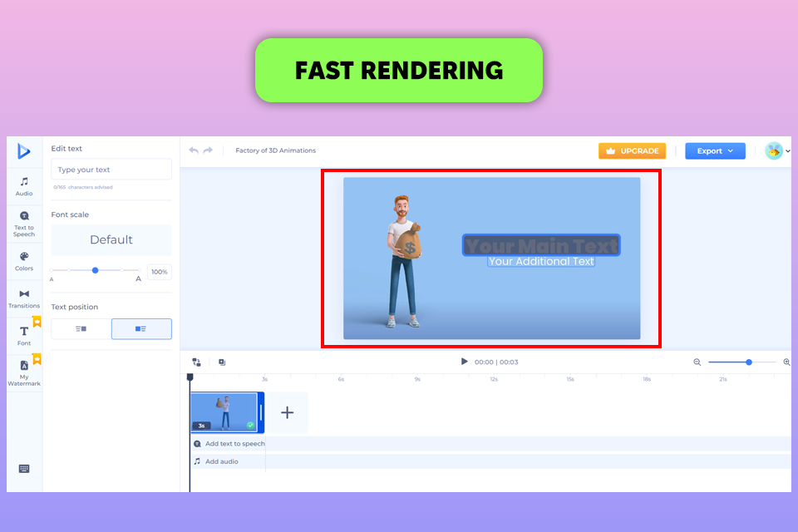Click the font scale slider handle

(x=95, y=270)
